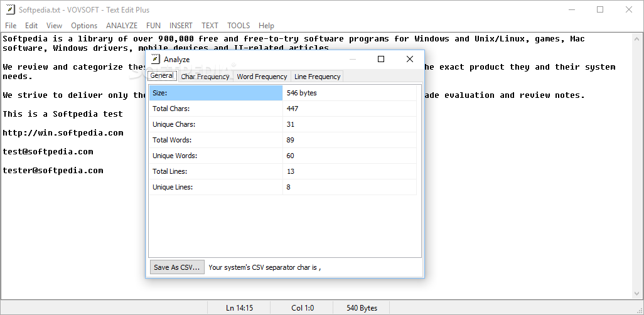Select the Total Lines row label
Viewport: 644px width, 315px height.
pos(216,171)
